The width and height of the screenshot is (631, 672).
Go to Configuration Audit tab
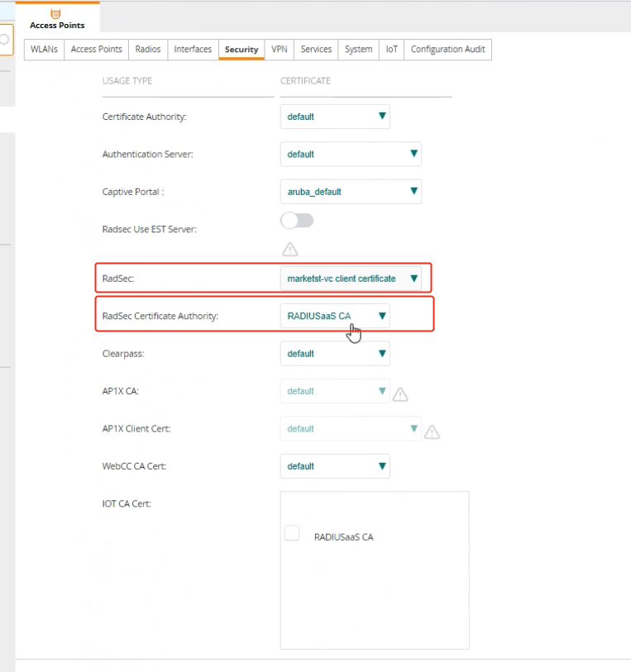tap(447, 50)
